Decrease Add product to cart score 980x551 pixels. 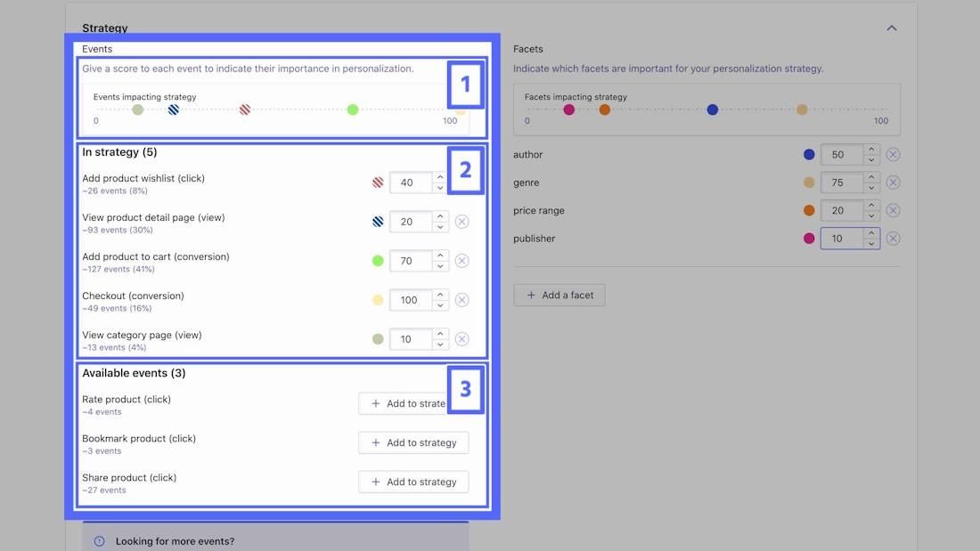pyautogui.click(x=440, y=266)
